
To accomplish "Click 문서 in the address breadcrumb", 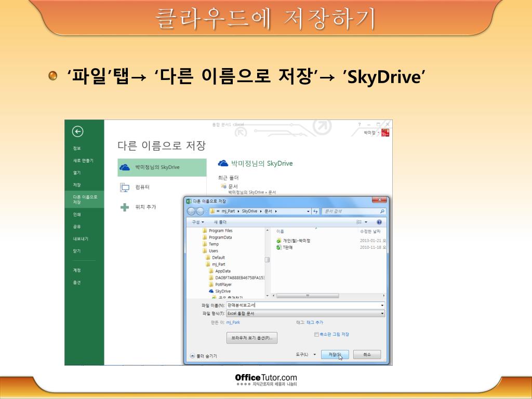I will coord(269,211).
